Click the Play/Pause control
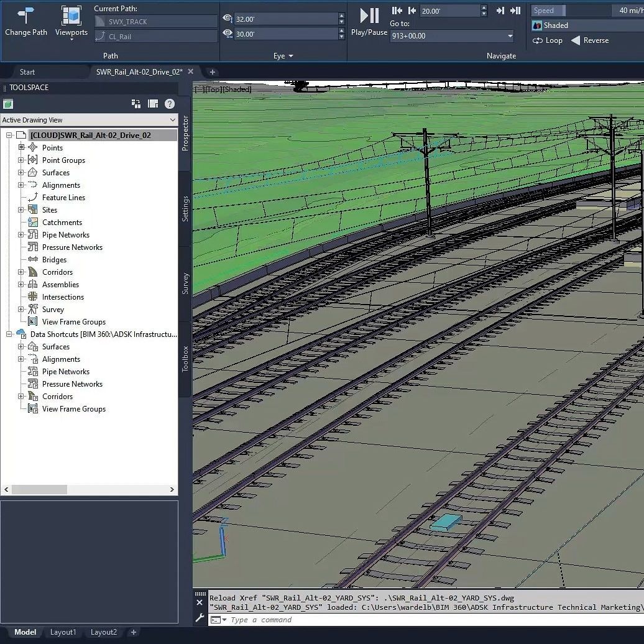This screenshot has height=644, width=644. 368,16
